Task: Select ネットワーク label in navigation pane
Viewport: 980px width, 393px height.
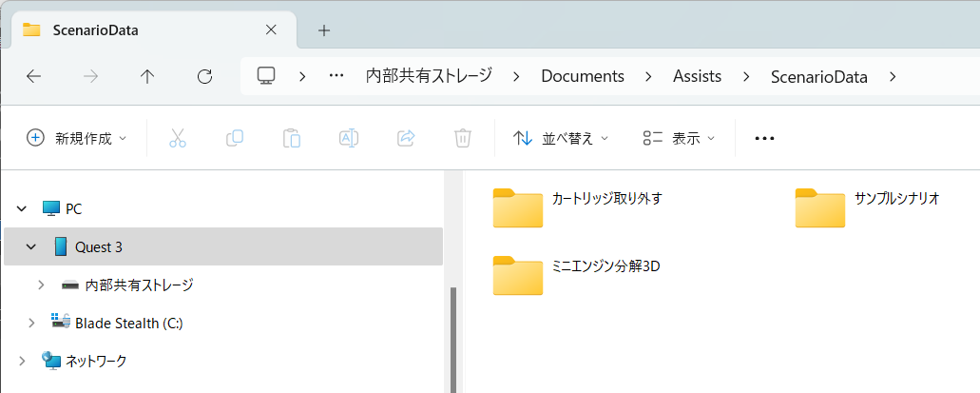Action: (x=96, y=361)
